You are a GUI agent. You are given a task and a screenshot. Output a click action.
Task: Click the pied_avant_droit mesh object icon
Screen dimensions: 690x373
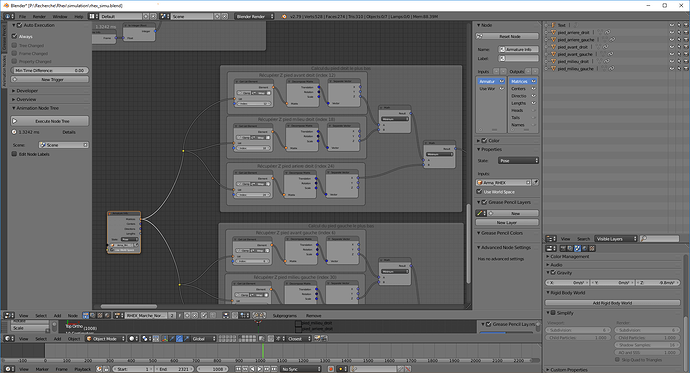coord(554,47)
